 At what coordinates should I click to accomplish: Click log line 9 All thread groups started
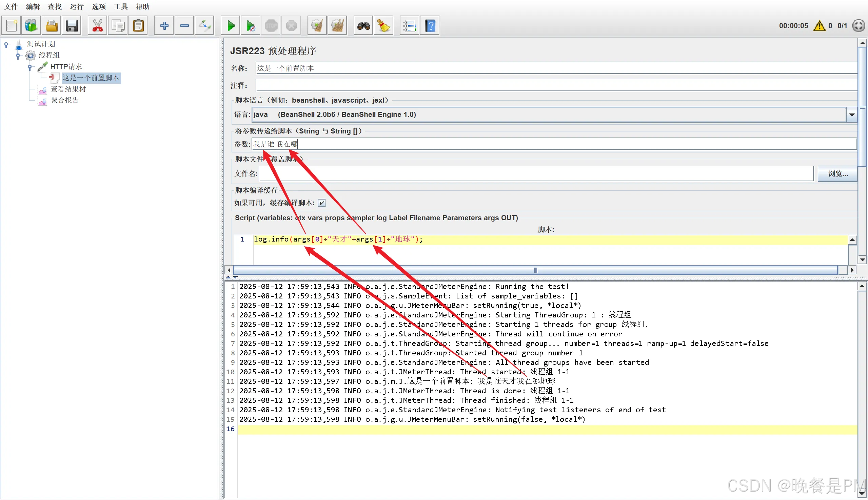click(x=444, y=362)
